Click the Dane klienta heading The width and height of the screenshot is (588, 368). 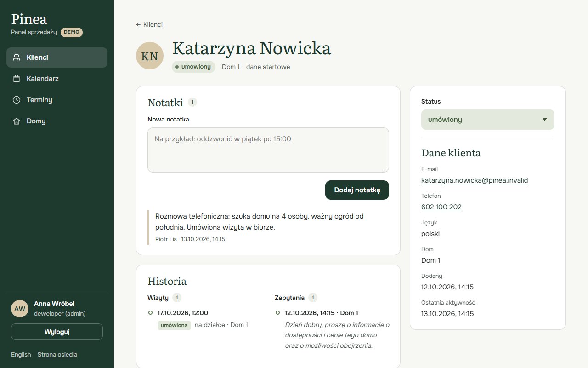coord(451,153)
